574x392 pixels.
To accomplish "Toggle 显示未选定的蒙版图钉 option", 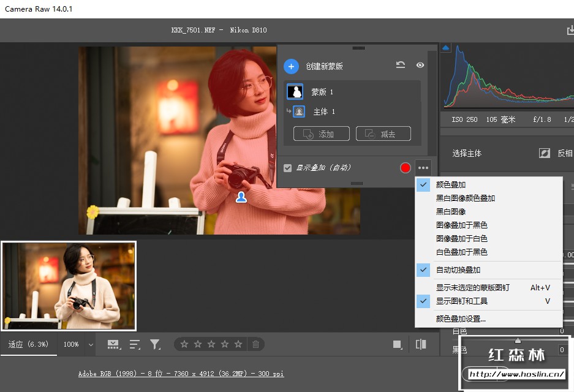I will tap(489, 287).
